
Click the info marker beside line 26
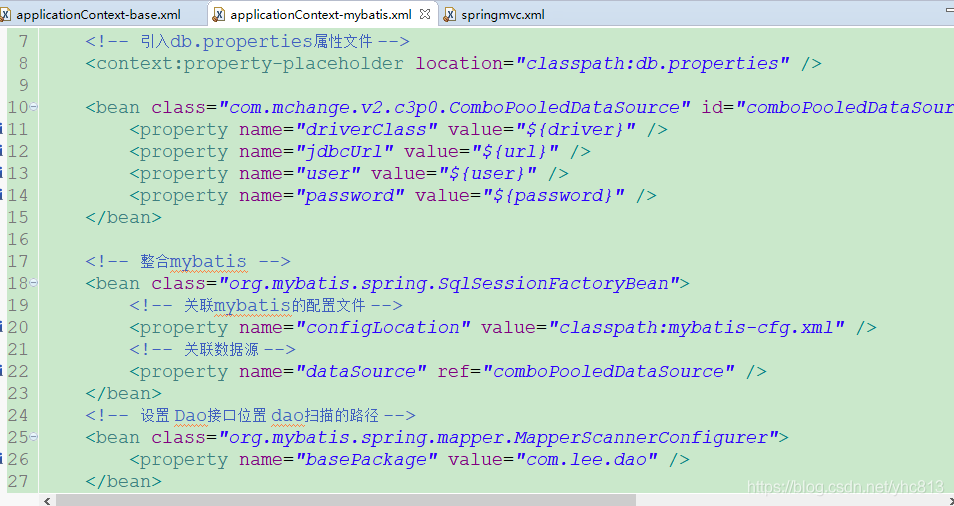point(3,459)
